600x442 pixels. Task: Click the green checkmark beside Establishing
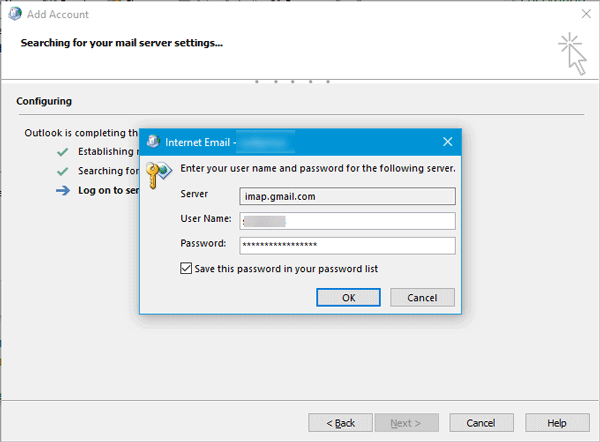(x=62, y=152)
